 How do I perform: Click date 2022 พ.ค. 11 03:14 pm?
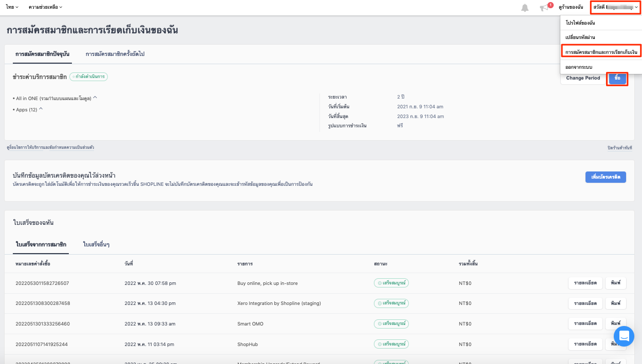coord(149,344)
